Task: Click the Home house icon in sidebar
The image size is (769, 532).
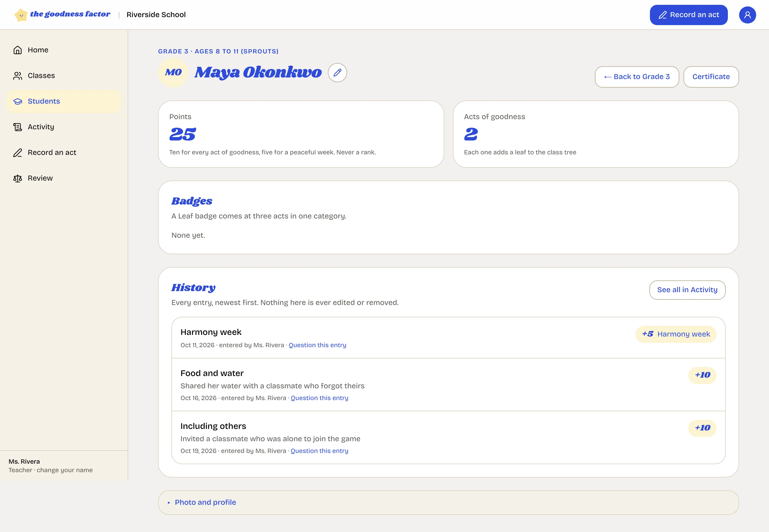Action: [x=18, y=50]
